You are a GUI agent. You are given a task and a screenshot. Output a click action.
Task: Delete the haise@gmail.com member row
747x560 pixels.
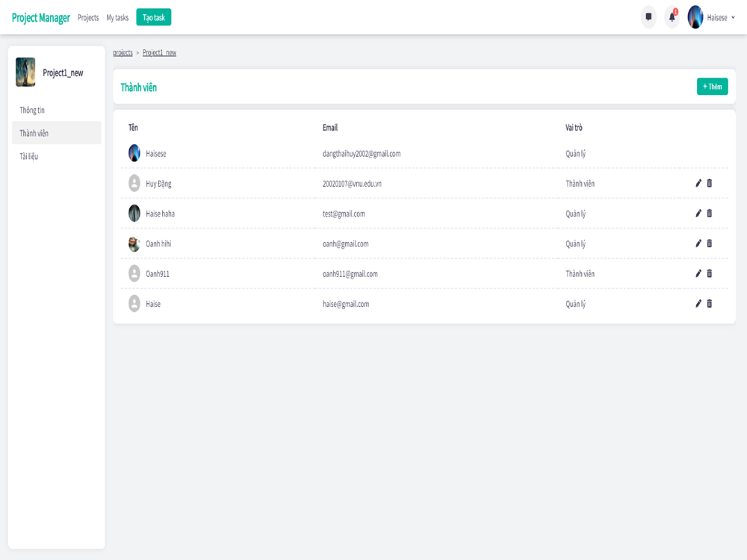pos(710,303)
